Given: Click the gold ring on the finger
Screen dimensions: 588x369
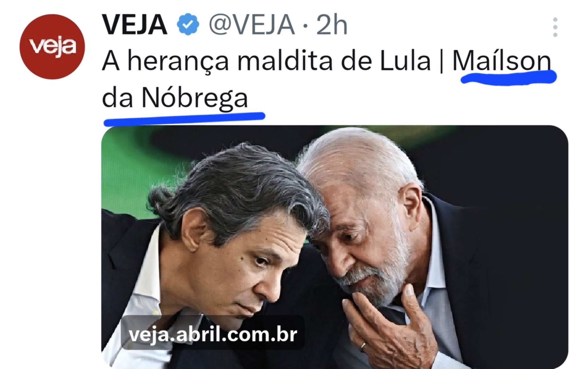Looking at the screenshot, I should coord(363,346).
